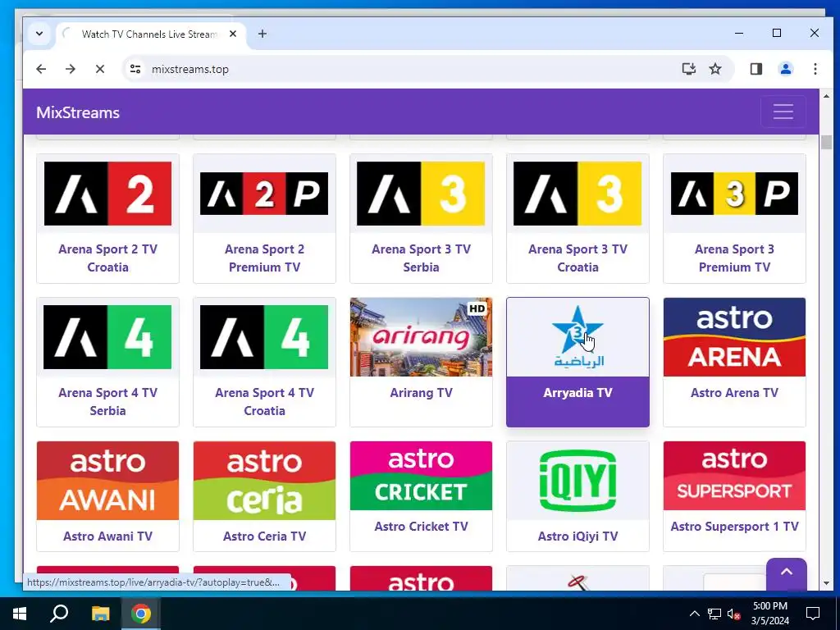Open the Astro Arena TV link
The height and width of the screenshot is (630, 840).
[734, 393]
